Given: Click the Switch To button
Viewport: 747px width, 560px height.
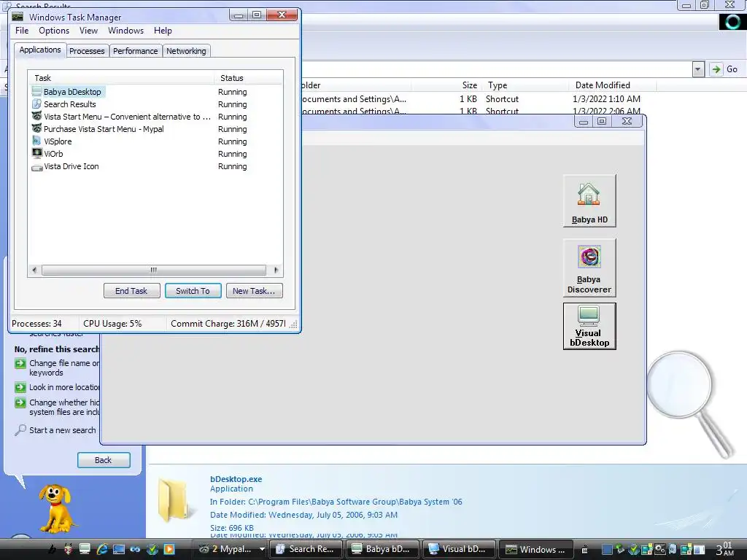Looking at the screenshot, I should (x=193, y=291).
